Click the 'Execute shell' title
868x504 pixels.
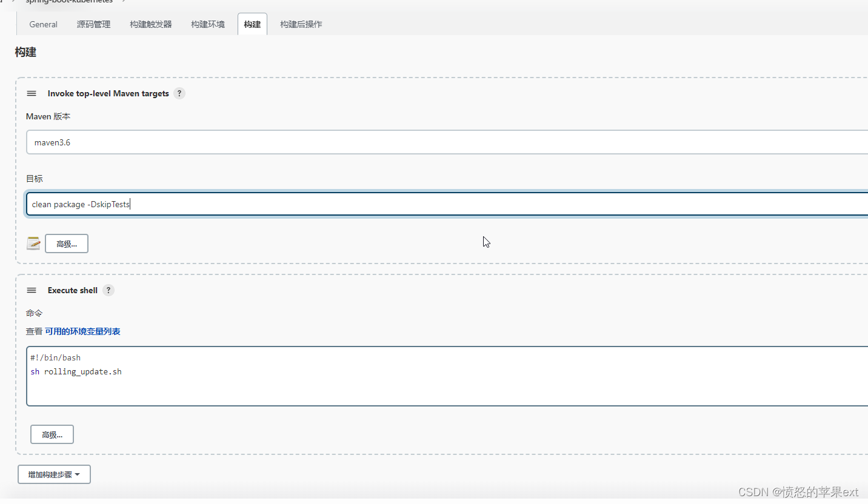point(73,290)
